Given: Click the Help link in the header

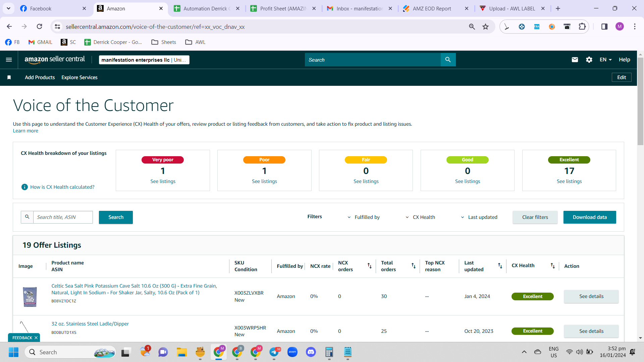Looking at the screenshot, I should (x=624, y=60).
